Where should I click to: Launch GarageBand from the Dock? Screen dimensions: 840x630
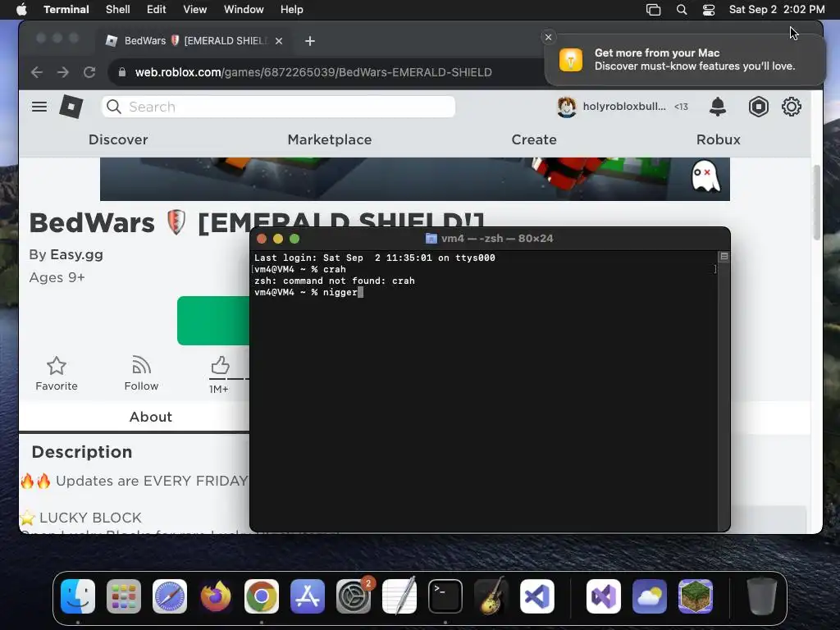coord(491,596)
